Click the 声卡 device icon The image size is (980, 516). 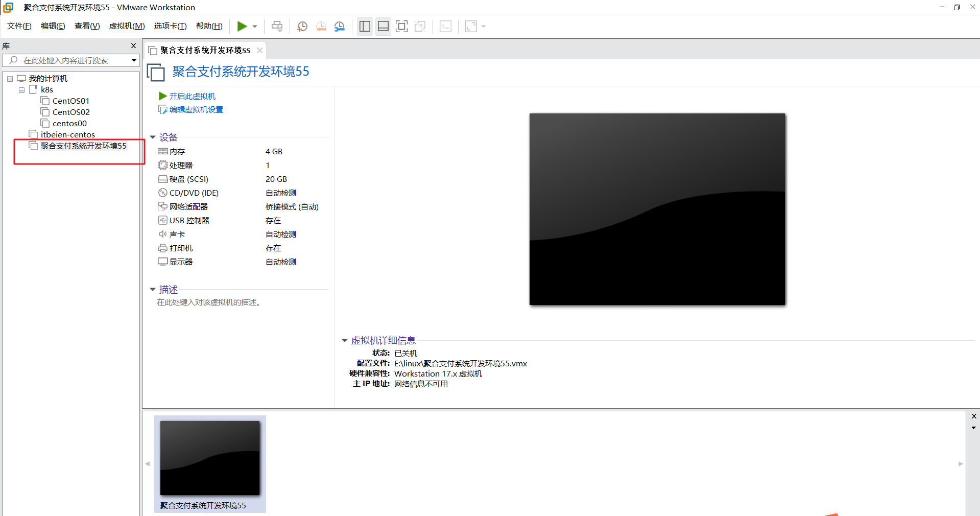[x=162, y=234]
